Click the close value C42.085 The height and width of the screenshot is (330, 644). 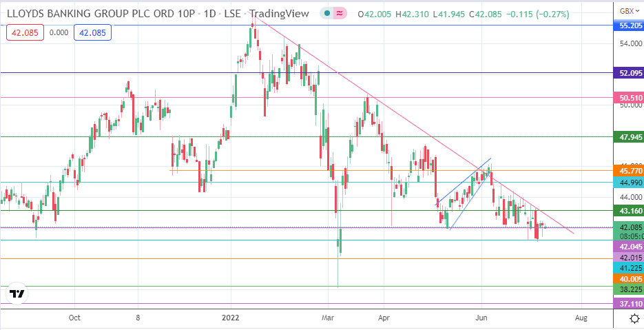[486, 14]
